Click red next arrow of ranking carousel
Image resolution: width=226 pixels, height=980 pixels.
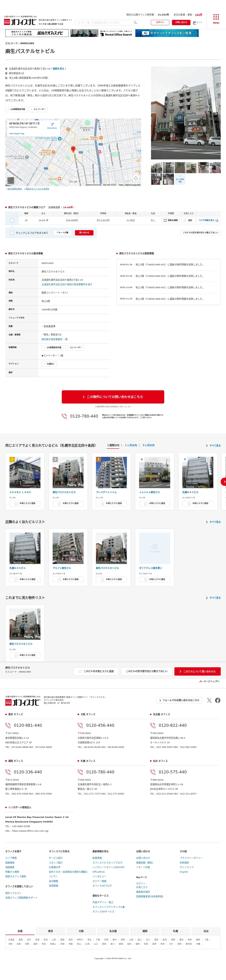tap(224, 482)
